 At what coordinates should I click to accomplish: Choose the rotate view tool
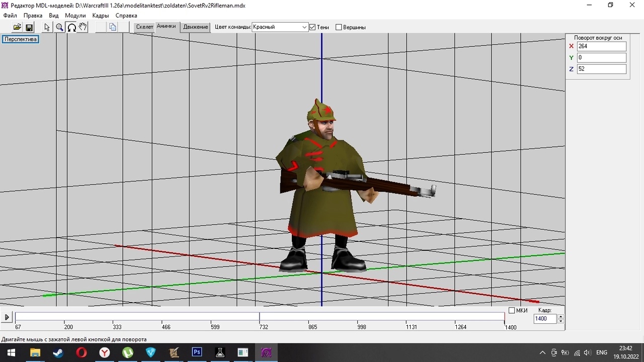tap(71, 27)
